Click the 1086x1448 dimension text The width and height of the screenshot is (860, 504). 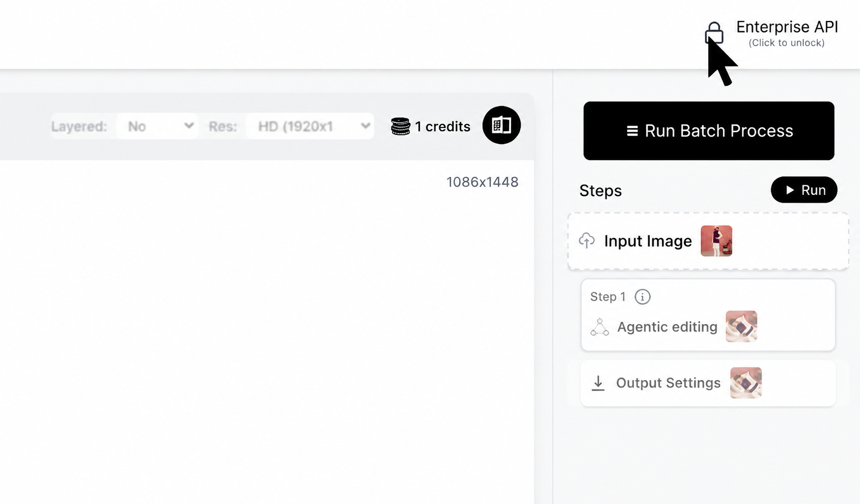click(482, 182)
